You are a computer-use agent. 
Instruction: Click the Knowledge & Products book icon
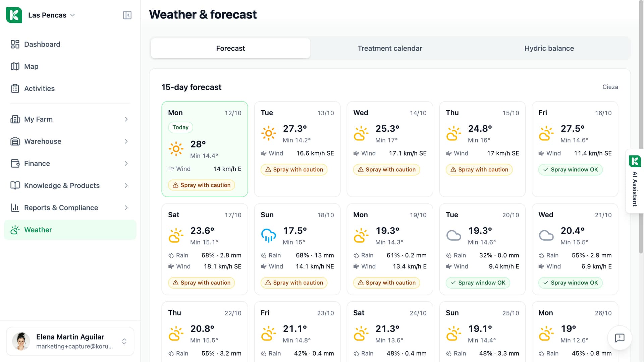coord(15,186)
